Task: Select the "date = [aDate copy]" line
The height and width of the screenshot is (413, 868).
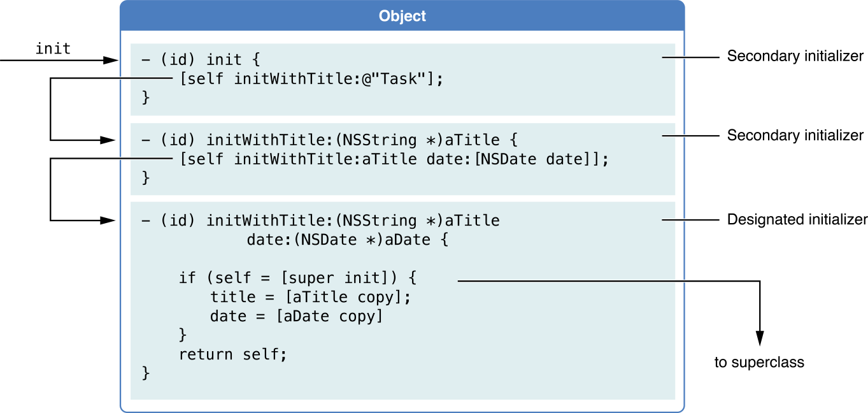Action: pyautogui.click(x=297, y=316)
